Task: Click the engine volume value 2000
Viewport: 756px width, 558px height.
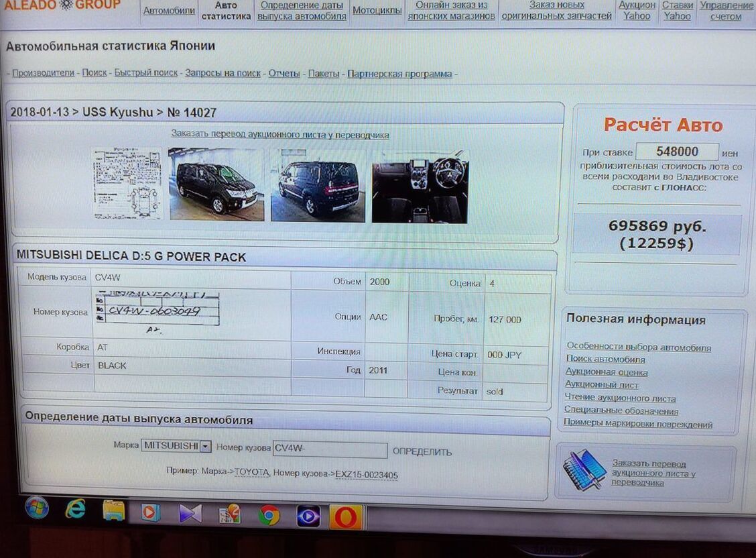Action: pos(379,282)
